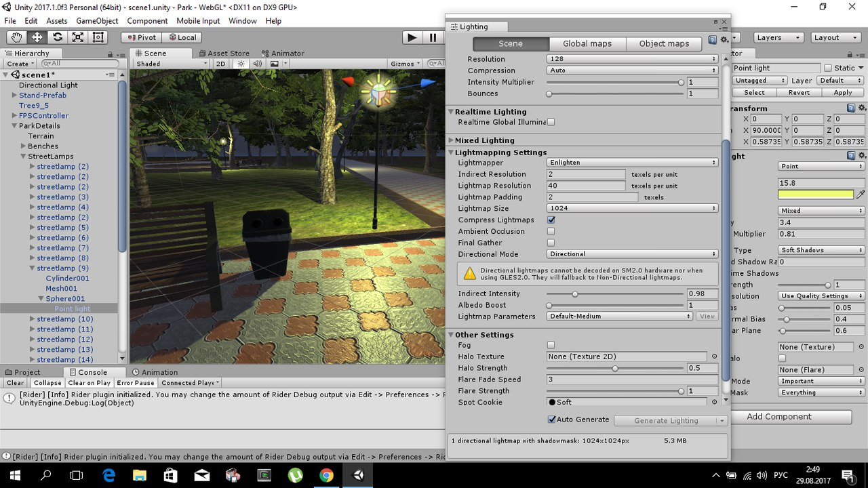Screen dimensions: 868x488
Task: Open the Window menu
Action: point(242,21)
